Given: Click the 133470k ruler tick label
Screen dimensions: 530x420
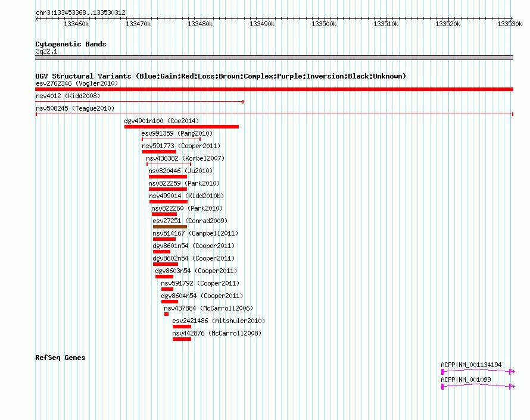Looking at the screenshot, I should point(138,24).
